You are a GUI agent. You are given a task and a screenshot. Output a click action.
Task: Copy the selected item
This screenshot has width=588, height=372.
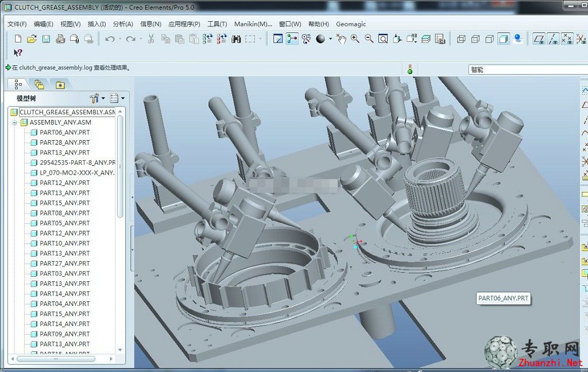(165, 38)
